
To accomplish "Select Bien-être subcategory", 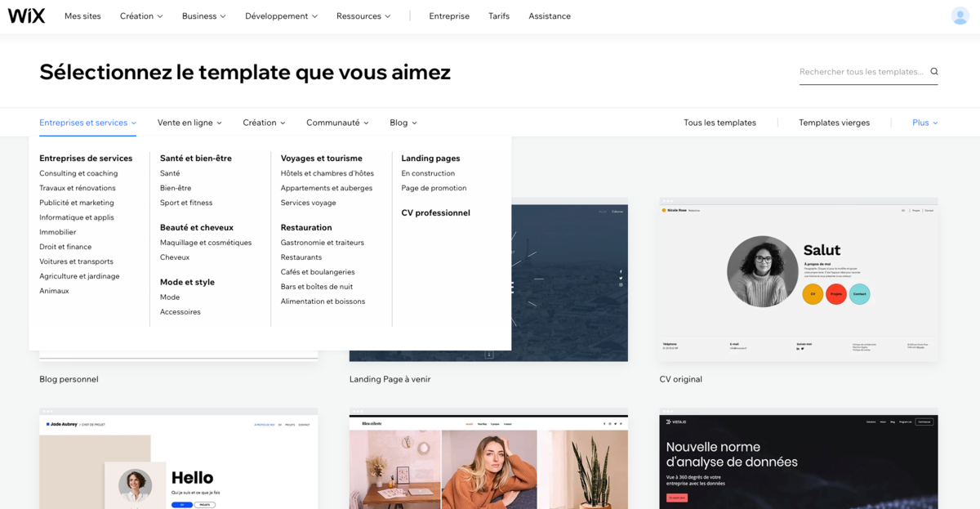I will pos(176,188).
